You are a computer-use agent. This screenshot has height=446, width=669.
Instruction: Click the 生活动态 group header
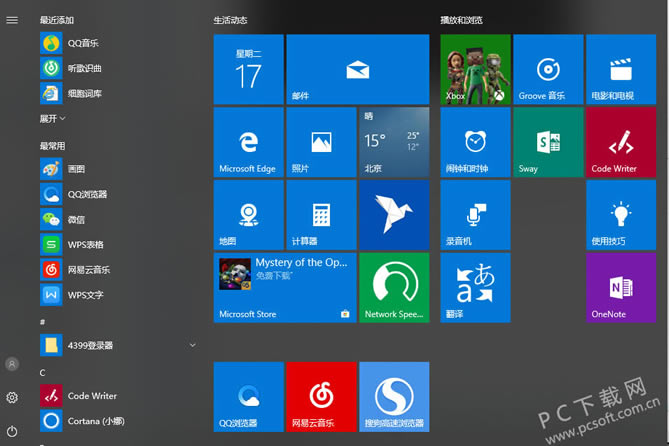click(x=230, y=20)
